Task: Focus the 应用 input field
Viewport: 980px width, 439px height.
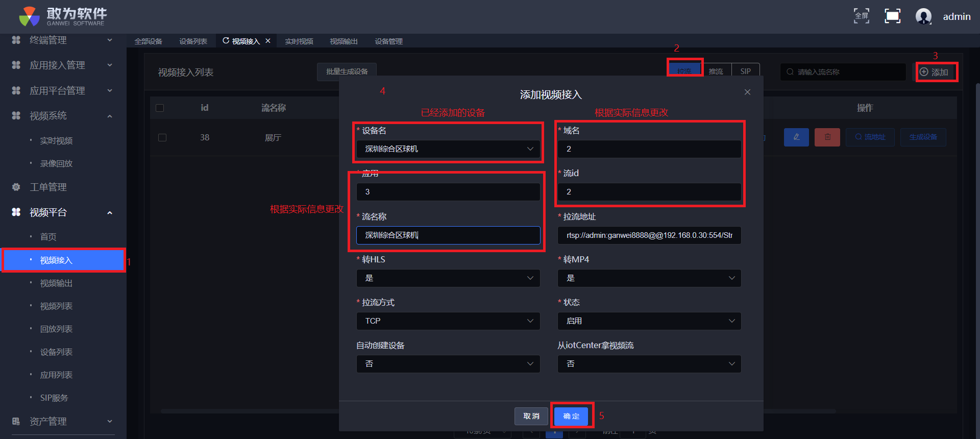Action: (448, 192)
